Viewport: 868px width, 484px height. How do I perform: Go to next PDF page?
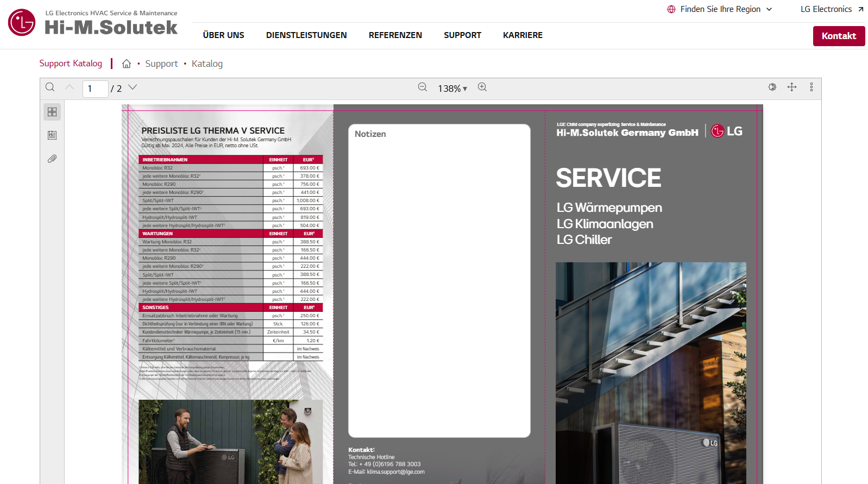coord(133,87)
